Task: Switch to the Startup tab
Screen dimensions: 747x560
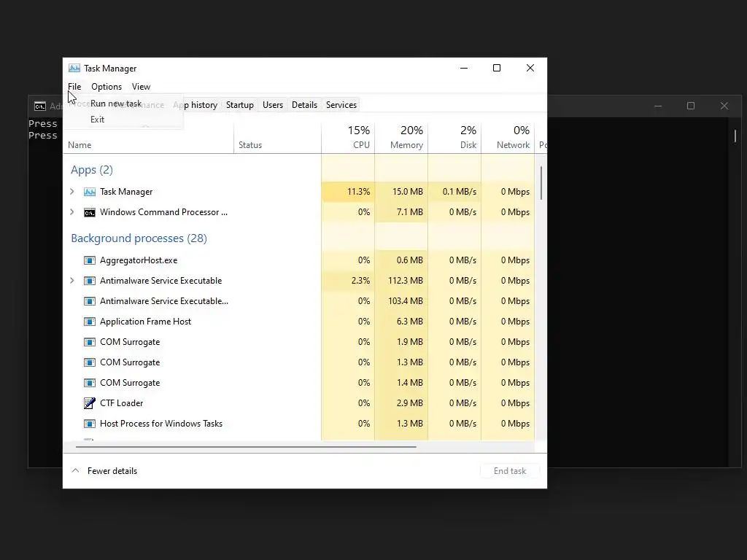Action: 239,105
